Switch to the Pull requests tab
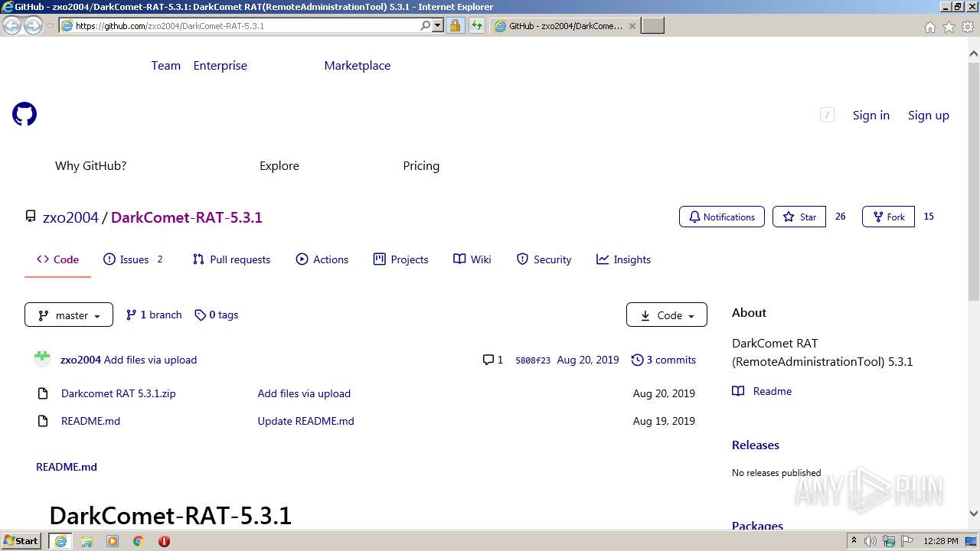 (x=231, y=259)
